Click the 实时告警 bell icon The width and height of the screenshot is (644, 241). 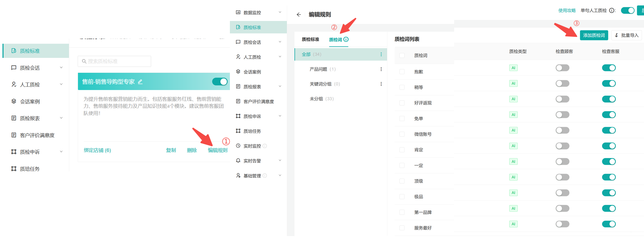[238, 160]
